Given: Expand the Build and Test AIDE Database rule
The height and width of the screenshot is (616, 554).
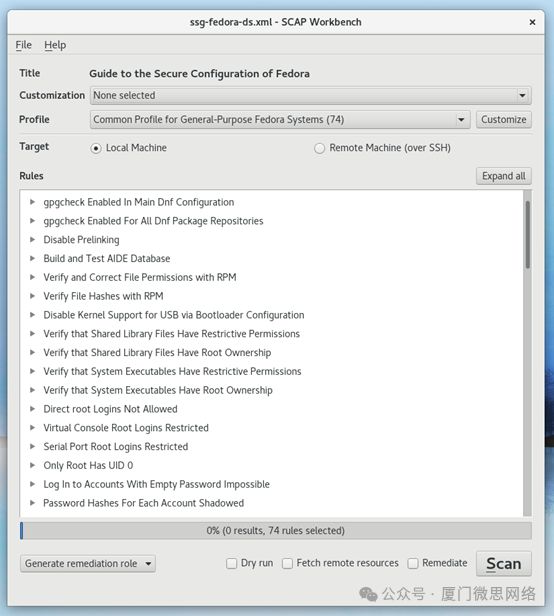Looking at the screenshot, I should click(x=33, y=258).
